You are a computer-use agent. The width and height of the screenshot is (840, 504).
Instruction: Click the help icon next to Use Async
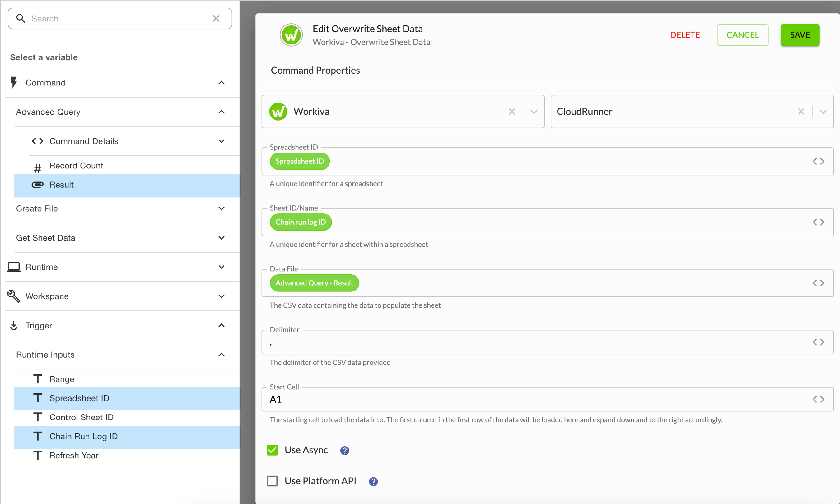(344, 450)
